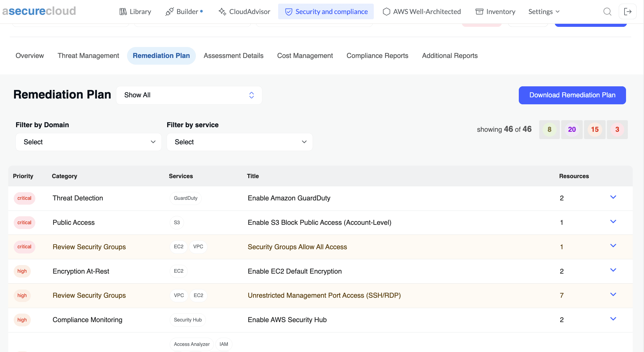Viewport: 644px width, 352px height.
Task: Click the Enable Amazon GuardDuty title
Action: coord(289,198)
